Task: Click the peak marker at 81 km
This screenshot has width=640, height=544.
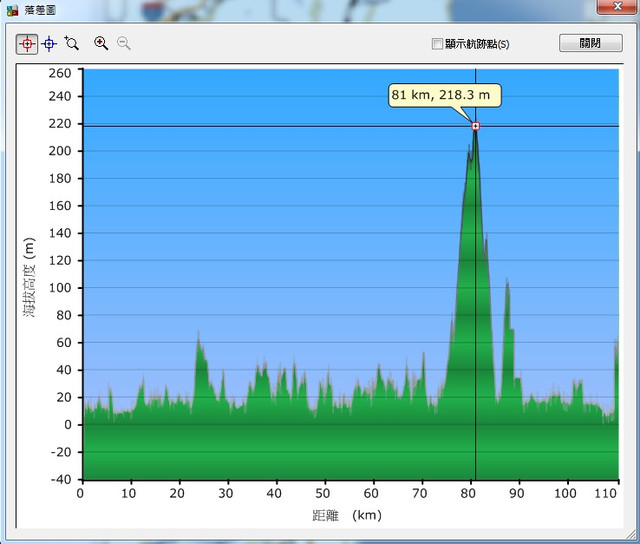Action: pos(476,126)
